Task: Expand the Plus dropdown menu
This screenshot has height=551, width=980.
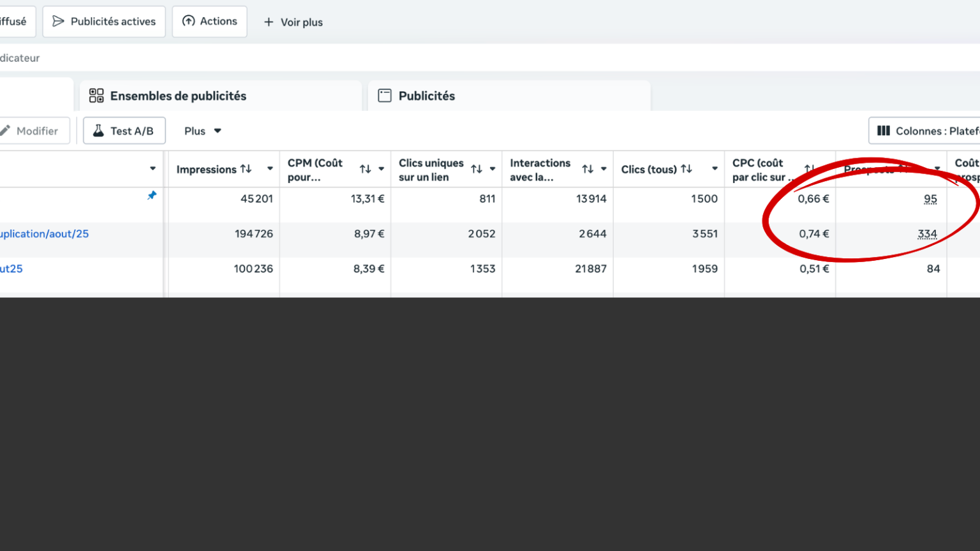Action: pos(202,131)
